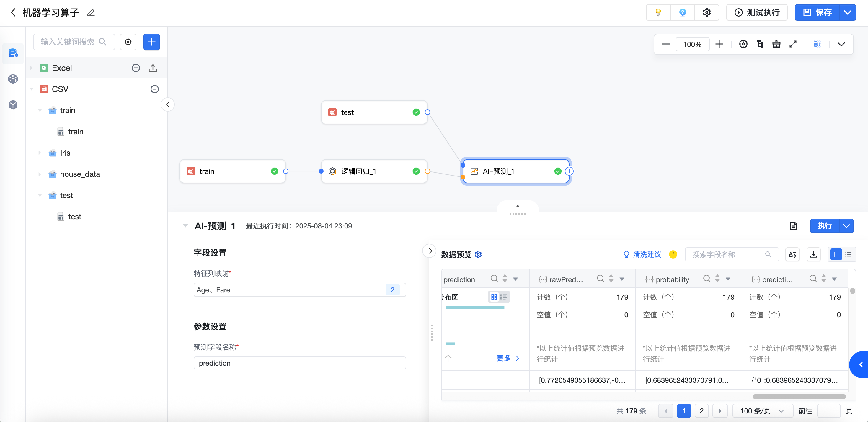
Task: Select the test table under test
Action: (75, 217)
